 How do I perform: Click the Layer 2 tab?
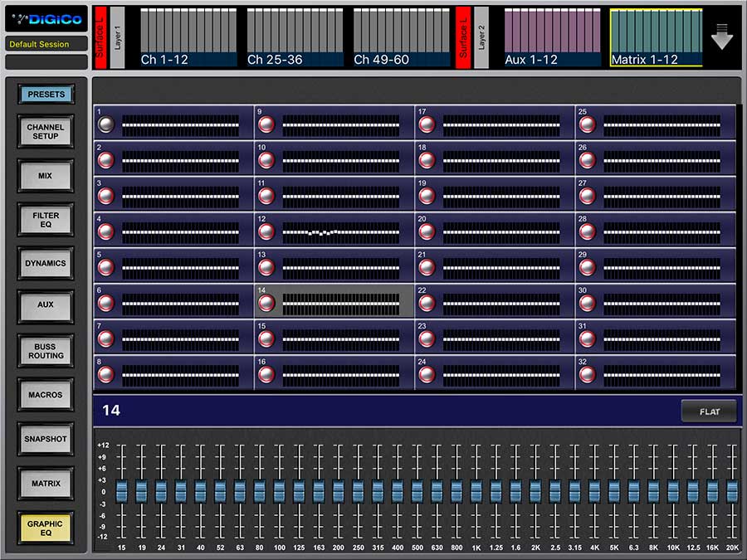click(x=481, y=37)
